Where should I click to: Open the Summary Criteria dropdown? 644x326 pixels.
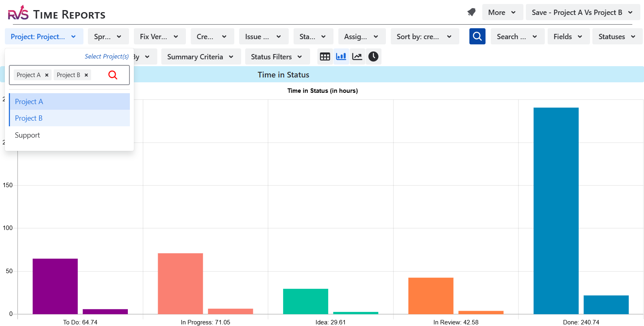(x=201, y=56)
